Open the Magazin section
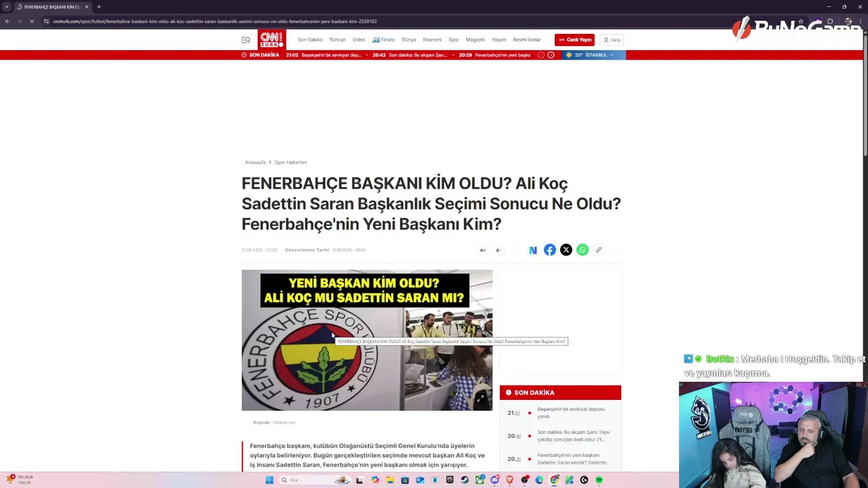This screenshot has width=868, height=488. point(475,40)
